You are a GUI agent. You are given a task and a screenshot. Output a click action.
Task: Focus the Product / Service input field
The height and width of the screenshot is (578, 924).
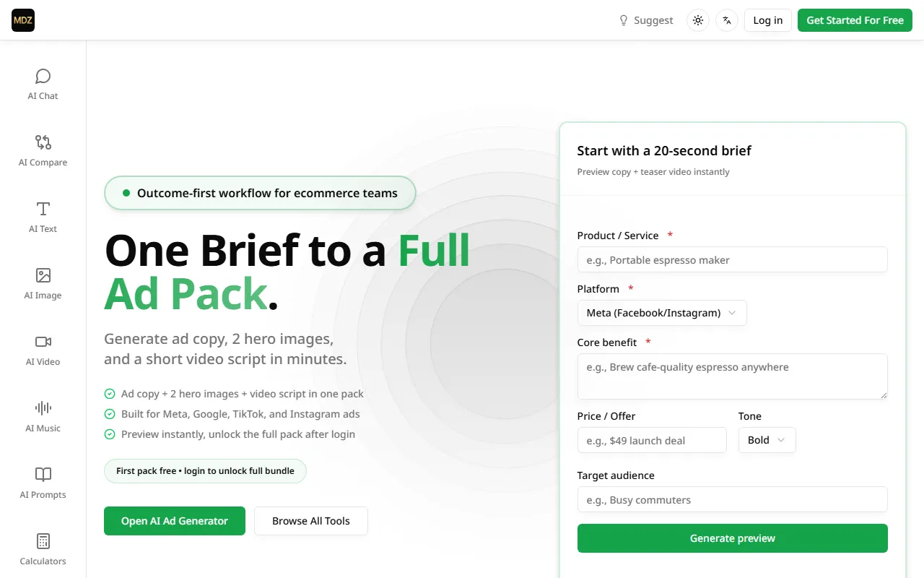(732, 259)
